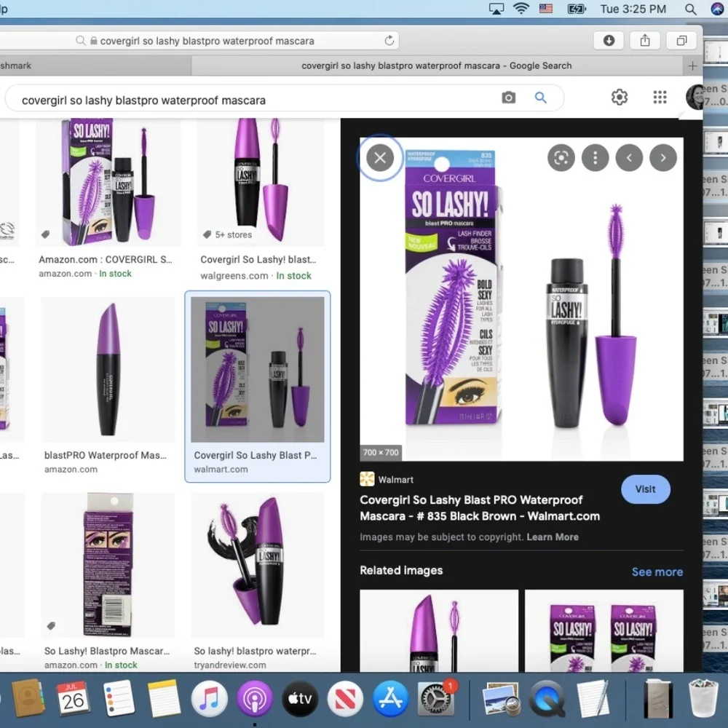The height and width of the screenshot is (728, 728).
Task: Go to previous image in preview
Action: (x=629, y=158)
